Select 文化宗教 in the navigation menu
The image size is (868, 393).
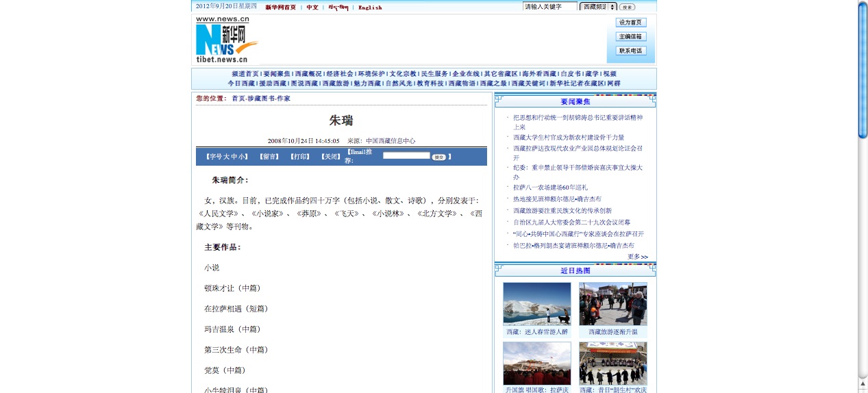pyautogui.click(x=403, y=74)
